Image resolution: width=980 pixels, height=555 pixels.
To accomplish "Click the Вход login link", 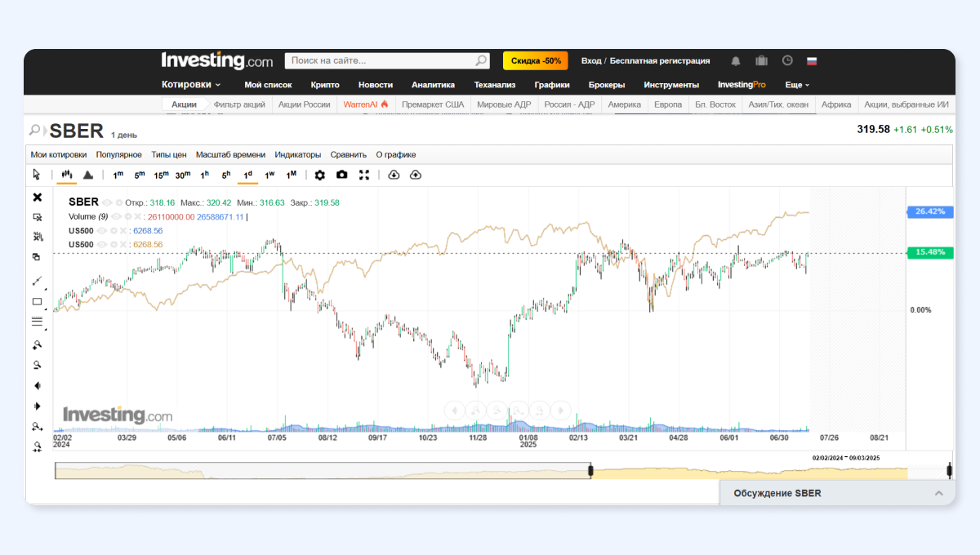I will click(591, 61).
